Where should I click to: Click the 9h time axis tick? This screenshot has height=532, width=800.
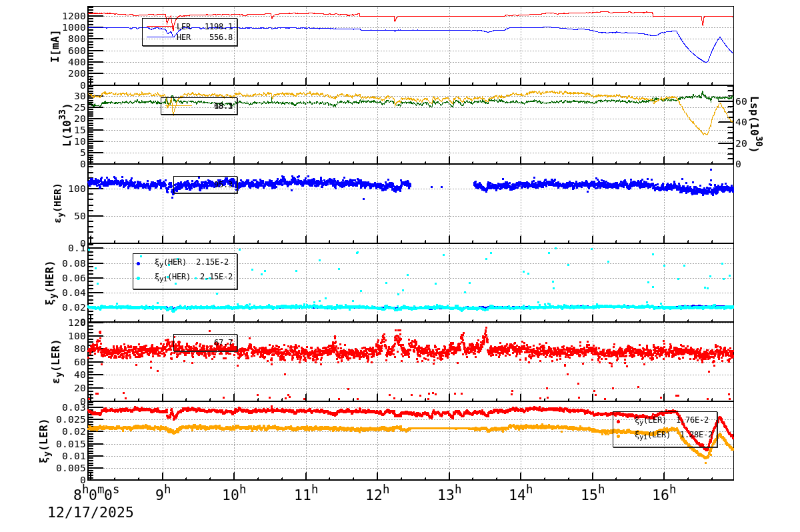click(x=164, y=494)
